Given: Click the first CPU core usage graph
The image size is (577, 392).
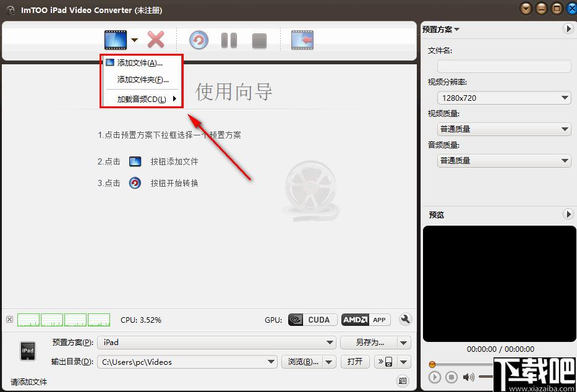Looking at the screenshot, I should click(x=28, y=320).
